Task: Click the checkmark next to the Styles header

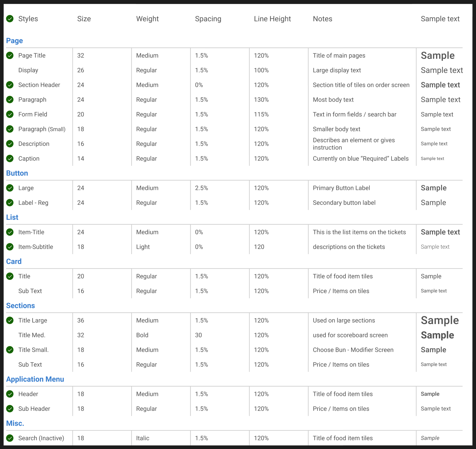Action: [10, 19]
